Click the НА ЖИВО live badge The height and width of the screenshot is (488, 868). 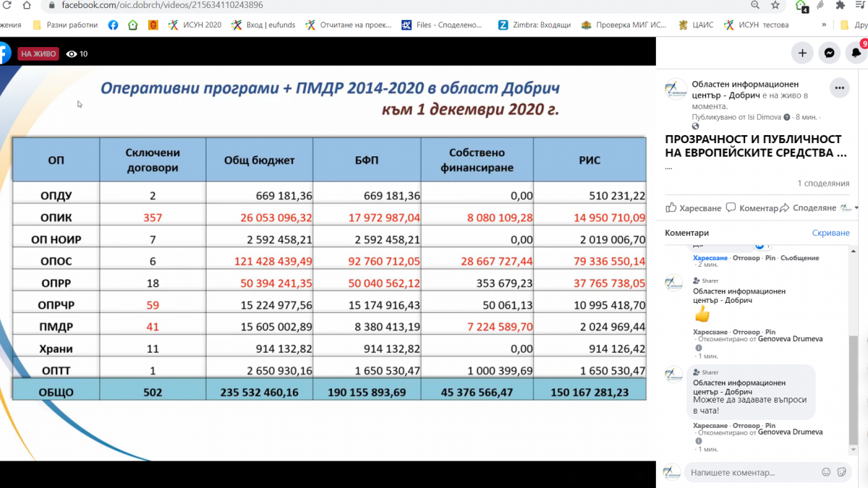click(x=38, y=53)
